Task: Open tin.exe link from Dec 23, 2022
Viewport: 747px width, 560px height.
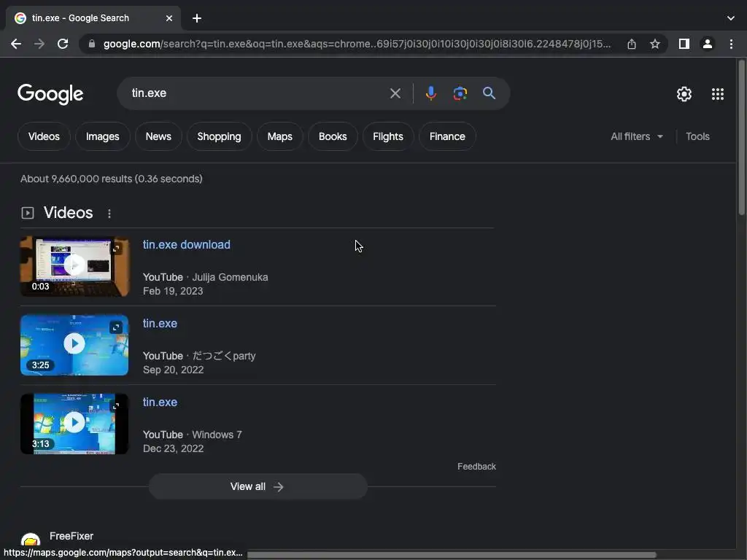Action: (160, 402)
